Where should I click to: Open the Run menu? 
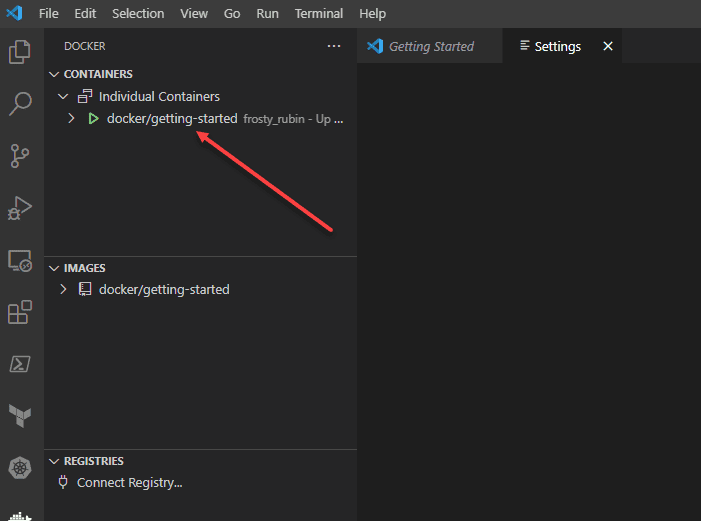point(267,13)
